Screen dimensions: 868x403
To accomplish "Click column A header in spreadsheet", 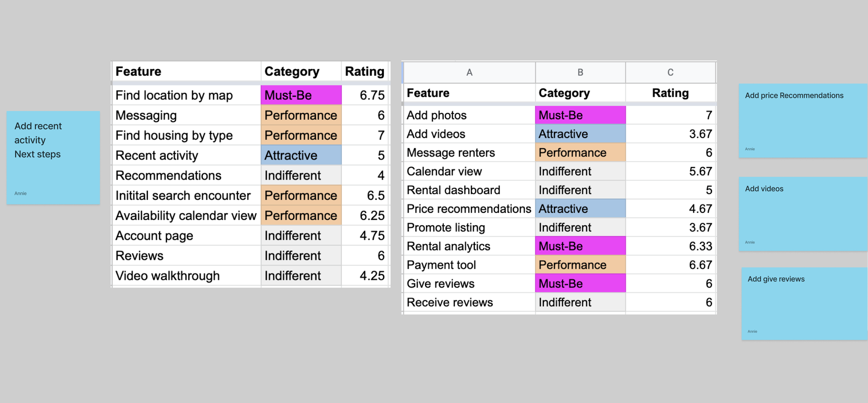I will pyautogui.click(x=469, y=72).
